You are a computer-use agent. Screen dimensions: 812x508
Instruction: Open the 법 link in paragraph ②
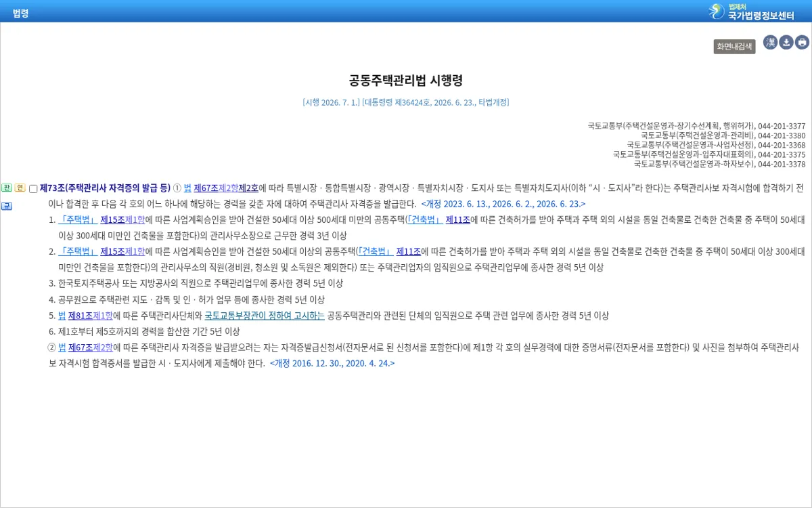pyautogui.click(x=62, y=347)
